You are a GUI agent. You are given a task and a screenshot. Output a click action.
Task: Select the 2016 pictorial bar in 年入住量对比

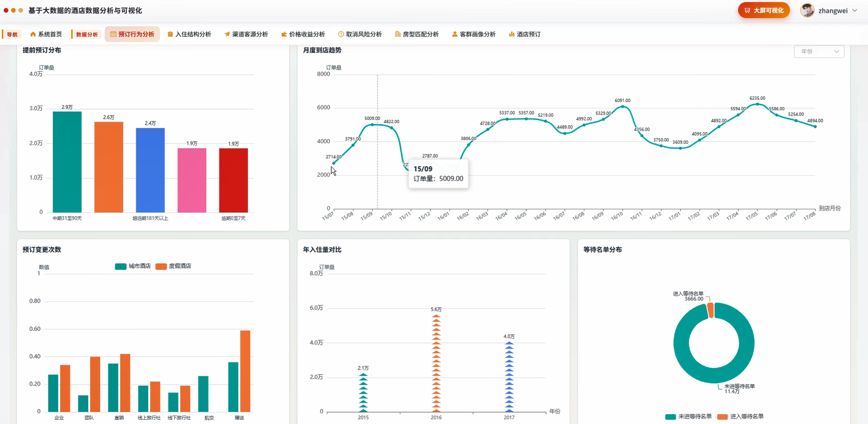tap(436, 364)
